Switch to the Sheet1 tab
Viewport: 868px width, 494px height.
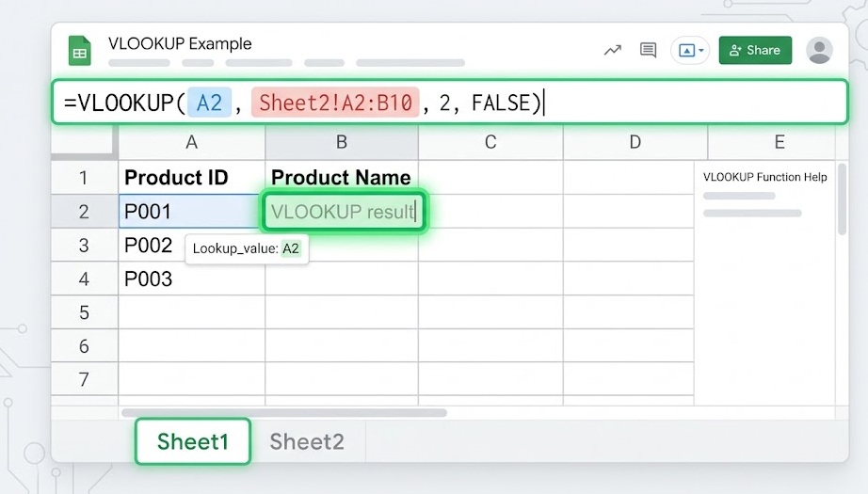point(193,441)
